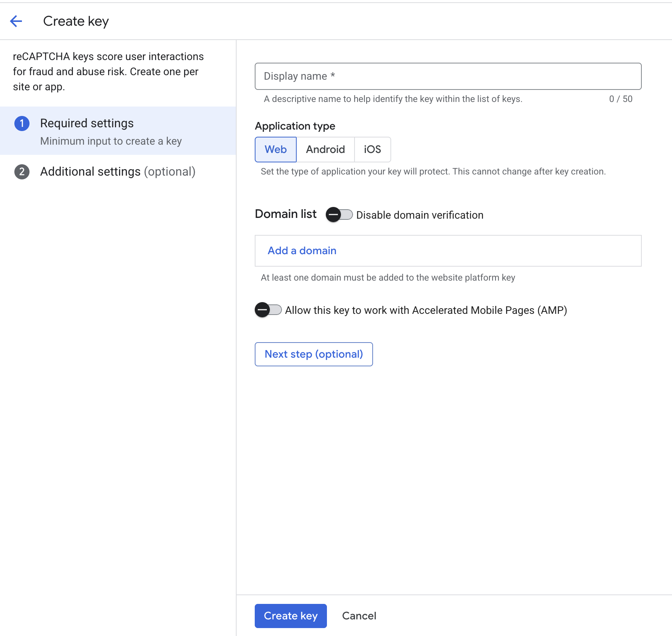Viewport: 672px width, 636px height.
Task: Select iOS application type
Action: point(372,149)
